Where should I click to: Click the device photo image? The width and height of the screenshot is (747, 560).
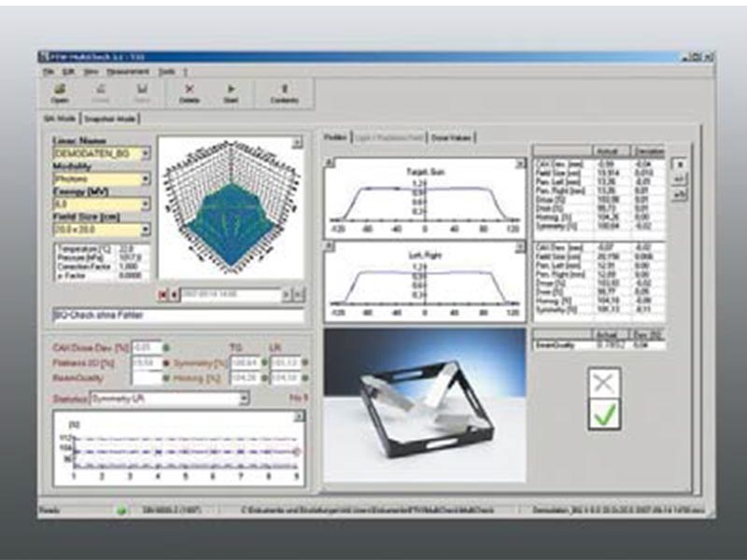(425, 405)
